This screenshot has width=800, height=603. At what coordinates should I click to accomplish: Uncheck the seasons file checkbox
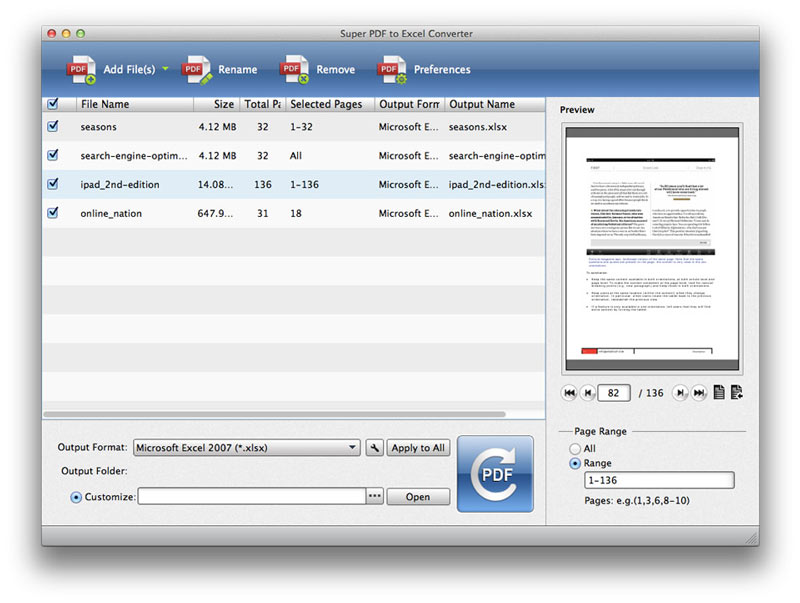[x=53, y=126]
